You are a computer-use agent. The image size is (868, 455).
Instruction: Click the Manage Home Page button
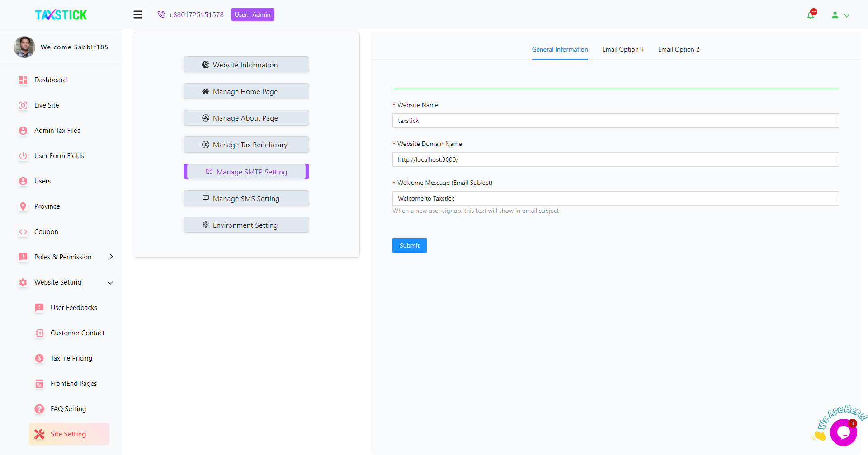click(x=246, y=91)
